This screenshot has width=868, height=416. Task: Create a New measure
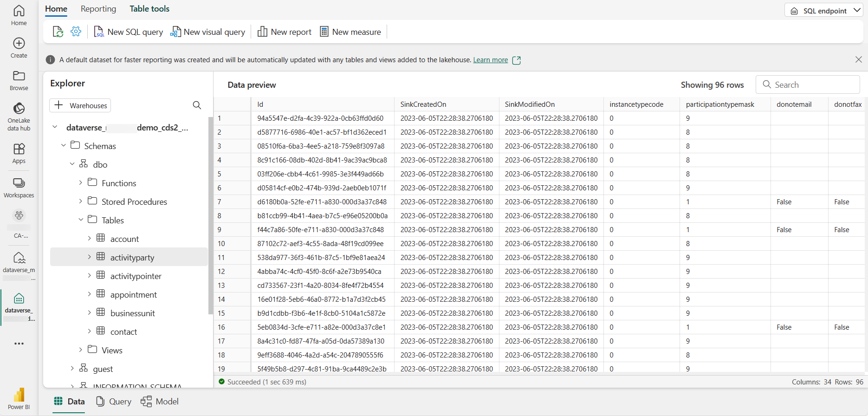click(x=350, y=32)
